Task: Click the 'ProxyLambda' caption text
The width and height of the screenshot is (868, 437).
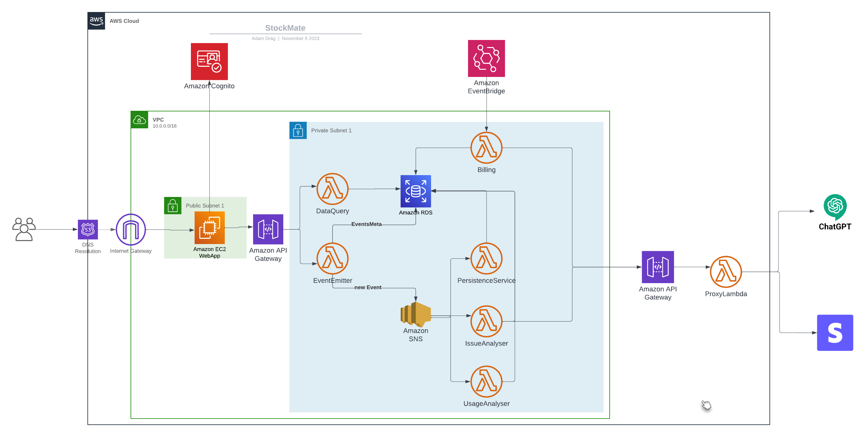Action: (x=726, y=294)
